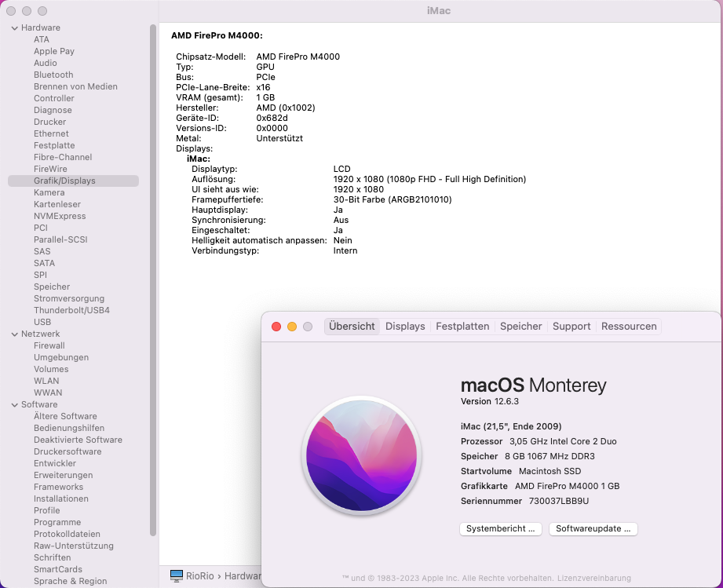Select Ethernet in the sidebar

click(51, 133)
